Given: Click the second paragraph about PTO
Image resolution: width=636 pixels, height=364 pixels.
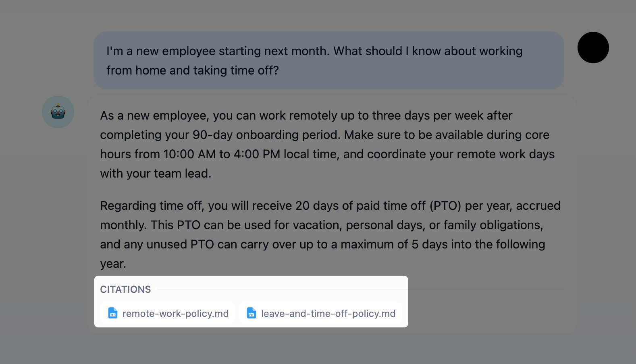Looking at the screenshot, I should point(330,235).
